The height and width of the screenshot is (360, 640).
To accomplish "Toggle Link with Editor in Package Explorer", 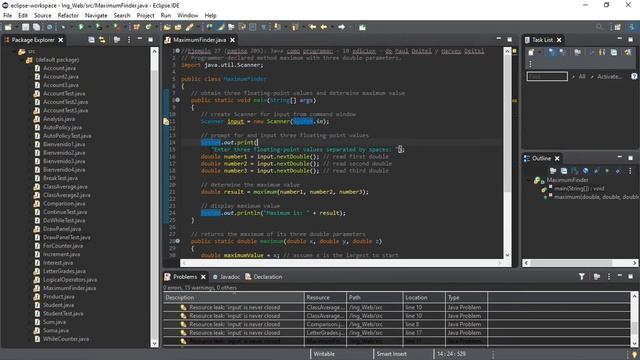I will (102, 40).
